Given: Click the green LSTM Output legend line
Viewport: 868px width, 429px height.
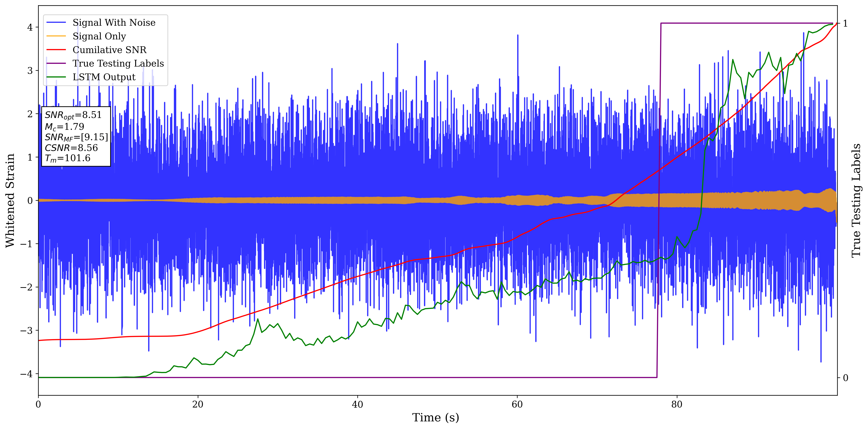Looking at the screenshot, I should tap(56, 77).
